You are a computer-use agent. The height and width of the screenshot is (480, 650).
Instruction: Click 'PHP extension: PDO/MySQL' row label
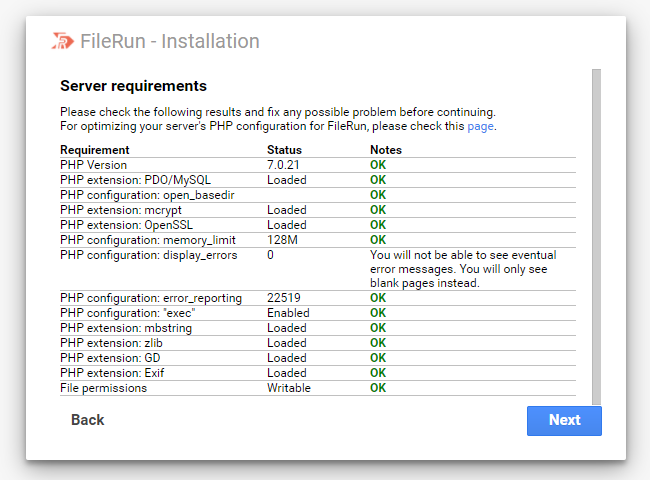tap(136, 180)
